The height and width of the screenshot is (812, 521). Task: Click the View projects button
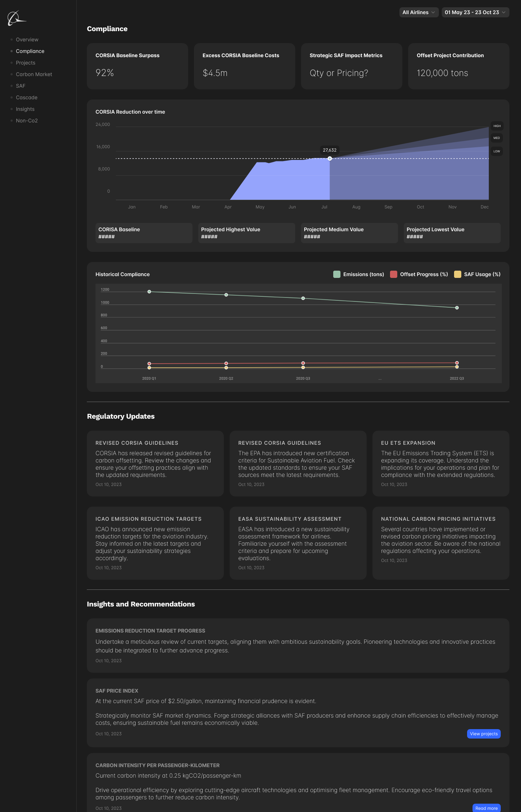[484, 734]
